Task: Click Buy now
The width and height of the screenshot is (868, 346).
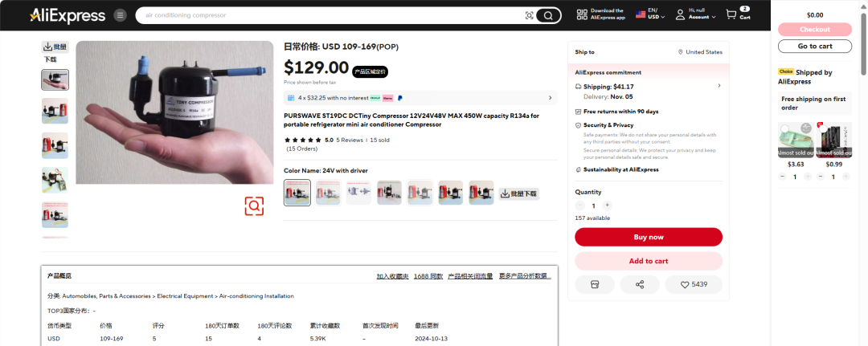Action: pos(649,237)
